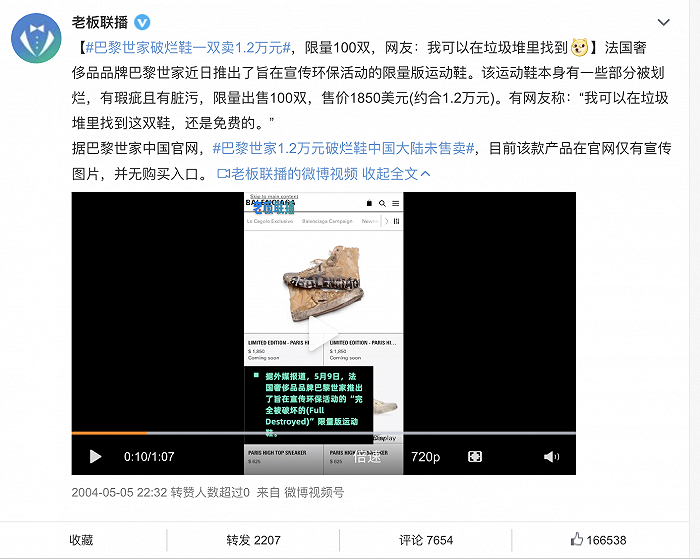The image size is (700, 560).
Task: Click the 老板联播 profile avatar
Action: click(36, 38)
